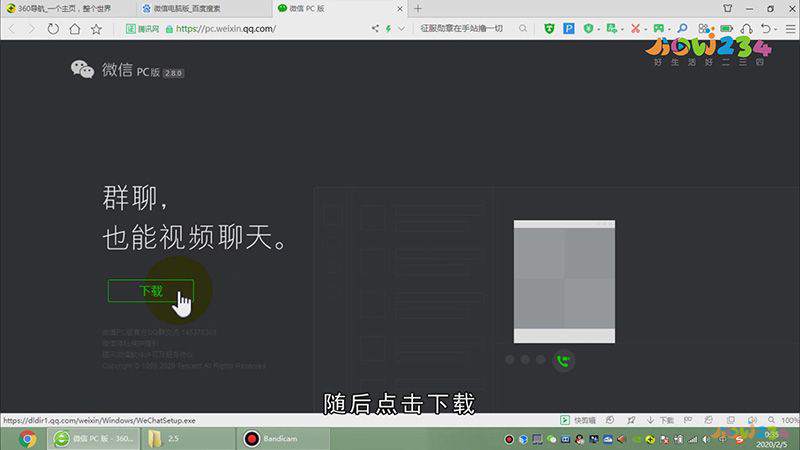Click the Sogou input S tray icon

coord(739,439)
